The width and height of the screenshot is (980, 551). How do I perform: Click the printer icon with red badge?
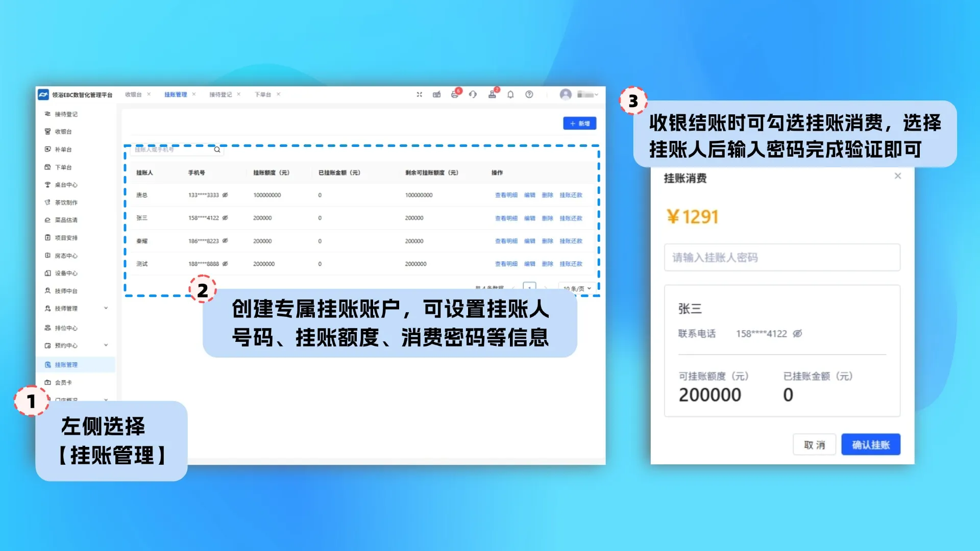(454, 94)
